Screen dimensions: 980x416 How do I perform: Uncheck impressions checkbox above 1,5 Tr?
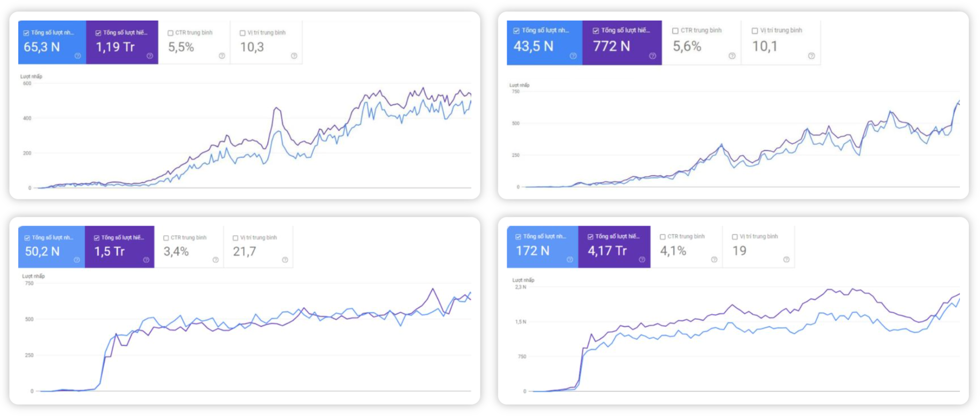(x=97, y=238)
